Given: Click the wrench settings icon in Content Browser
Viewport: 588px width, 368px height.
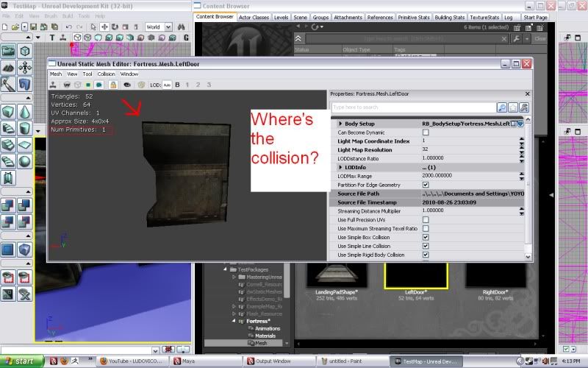Looking at the screenshot, I should point(517,39).
